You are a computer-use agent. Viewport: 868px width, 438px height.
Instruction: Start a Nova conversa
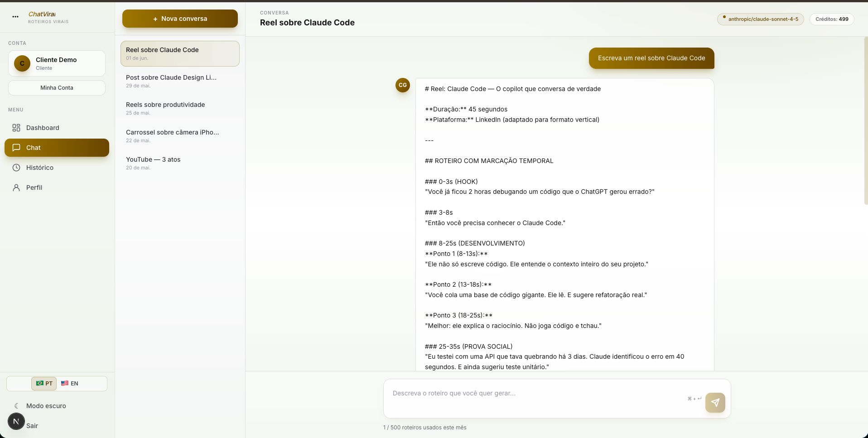point(180,19)
